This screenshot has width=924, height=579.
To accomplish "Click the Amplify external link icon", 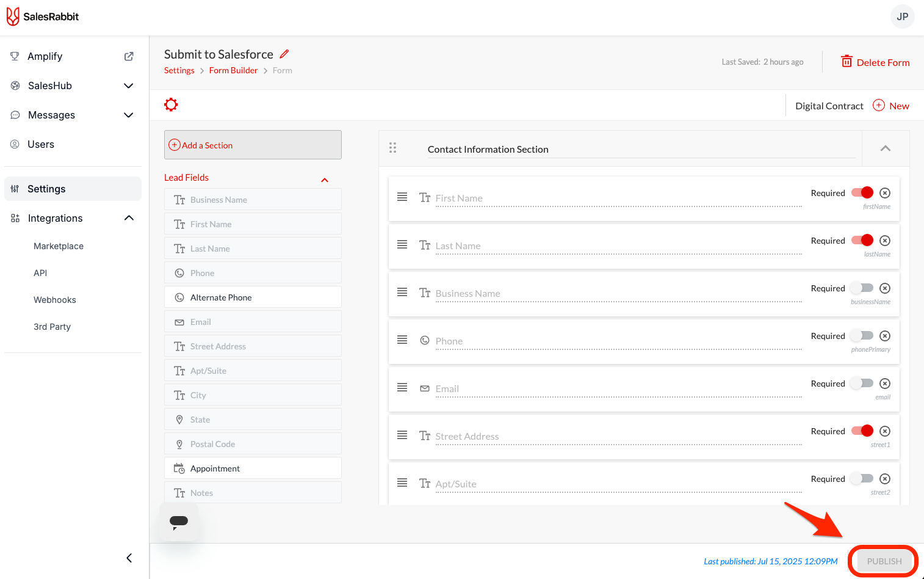I will click(129, 56).
